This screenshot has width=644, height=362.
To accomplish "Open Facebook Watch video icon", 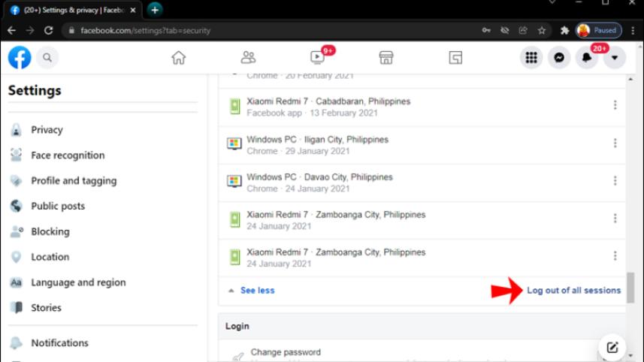I will (x=317, y=58).
